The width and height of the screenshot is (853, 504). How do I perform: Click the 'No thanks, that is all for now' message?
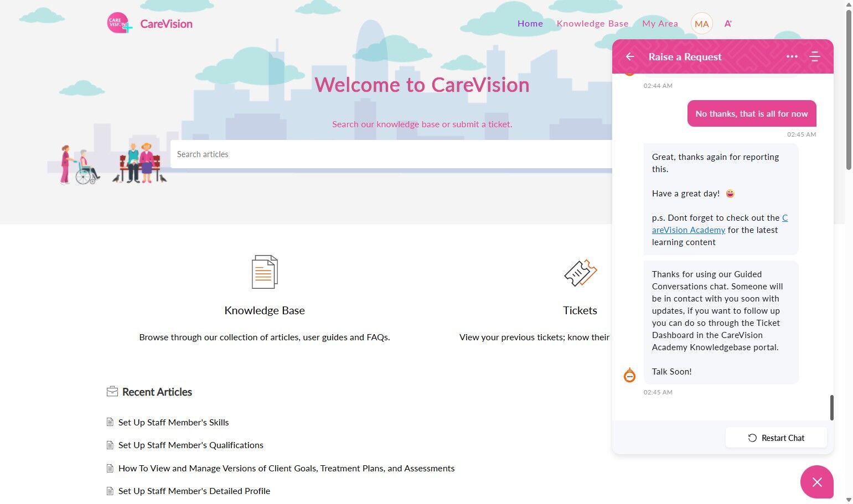click(752, 113)
